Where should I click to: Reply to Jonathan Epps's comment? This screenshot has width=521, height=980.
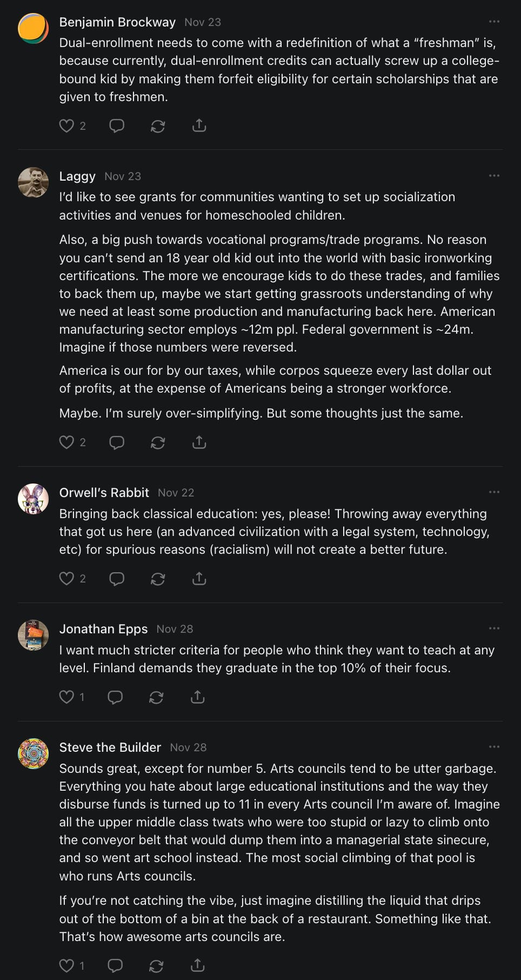[x=115, y=697]
